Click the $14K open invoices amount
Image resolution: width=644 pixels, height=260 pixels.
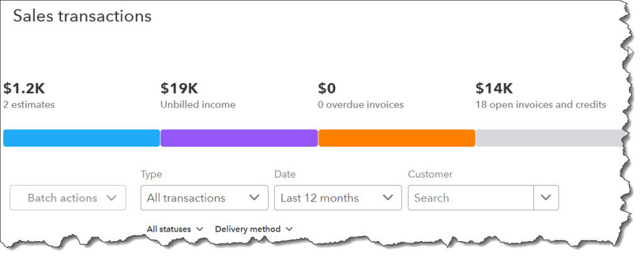494,88
